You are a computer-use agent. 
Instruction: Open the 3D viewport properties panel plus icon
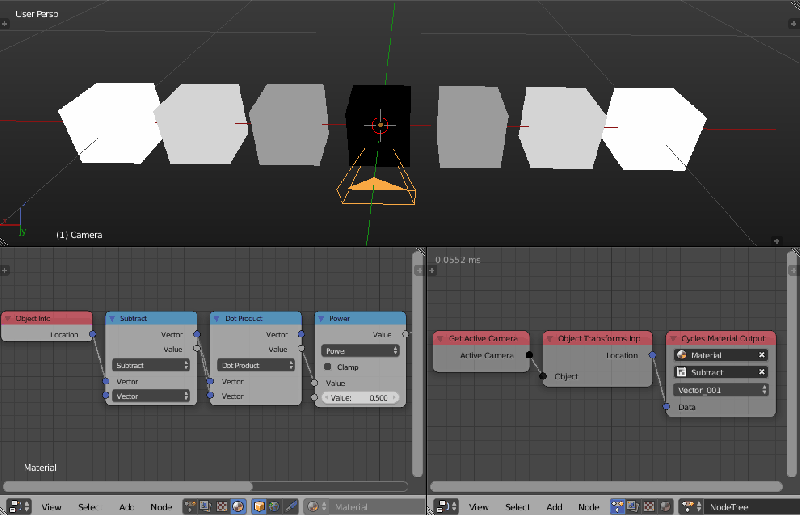point(793,23)
